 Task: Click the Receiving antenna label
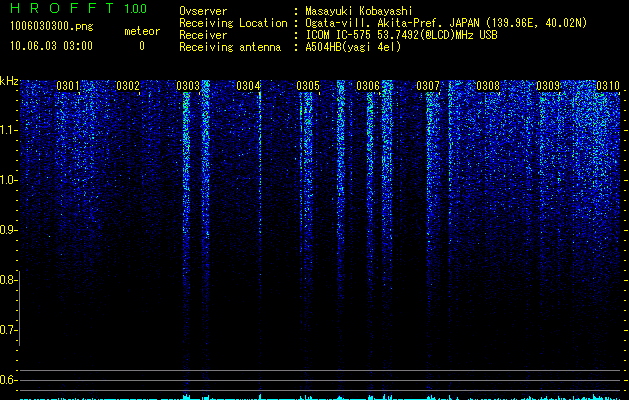(x=230, y=47)
